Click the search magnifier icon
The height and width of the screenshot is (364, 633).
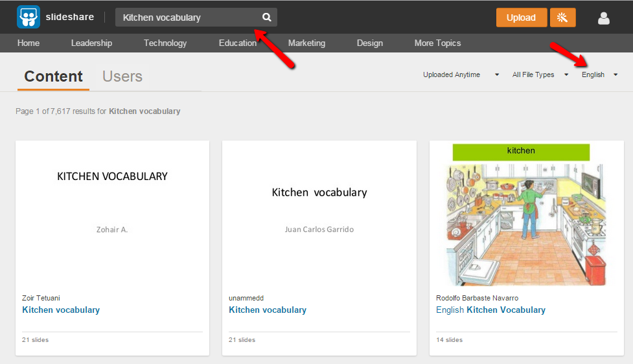coord(266,17)
